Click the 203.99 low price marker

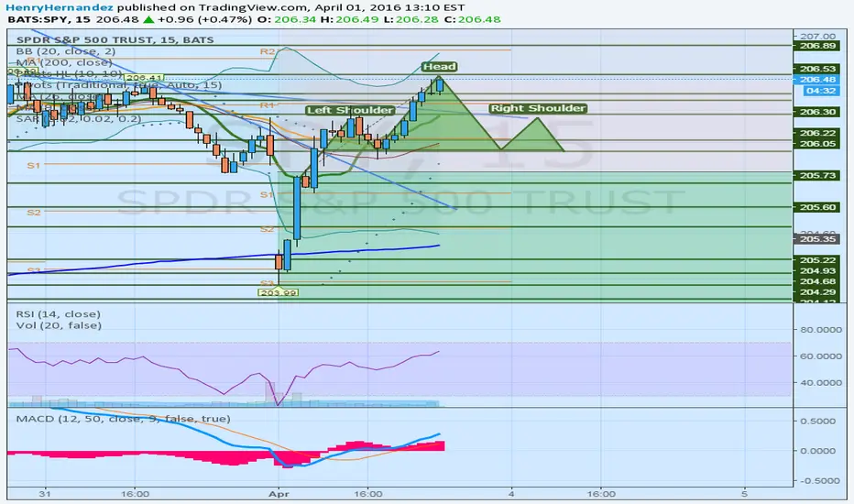(x=279, y=292)
